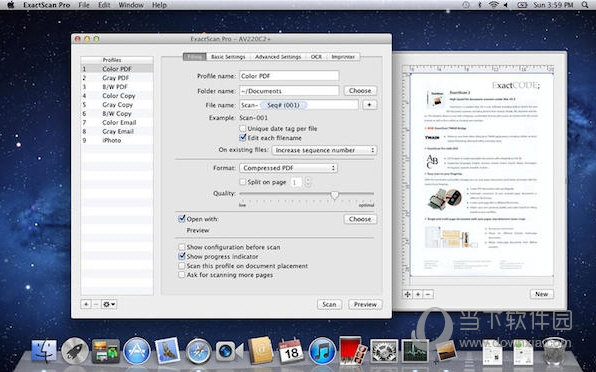Image resolution: width=596 pixels, height=372 pixels.
Task: Click in the Profile name field
Action: [x=289, y=76]
